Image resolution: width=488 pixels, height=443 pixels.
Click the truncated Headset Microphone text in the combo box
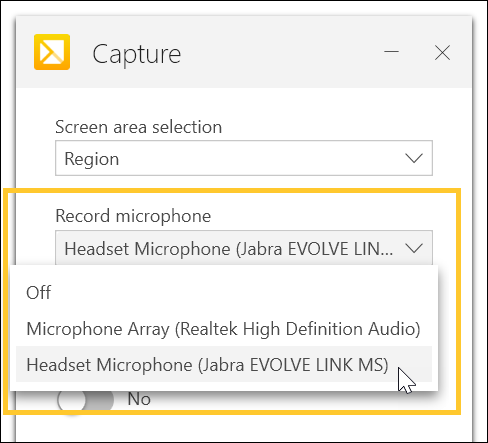[x=229, y=249]
